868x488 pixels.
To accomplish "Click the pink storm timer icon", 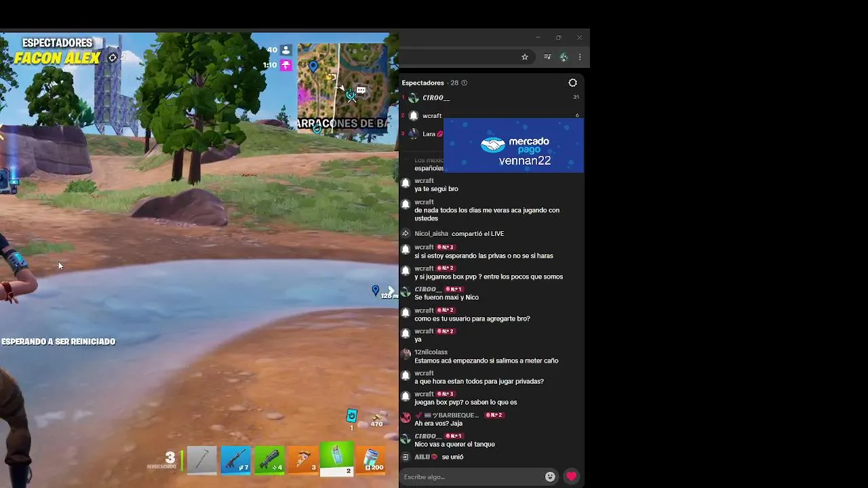I will tap(286, 65).
